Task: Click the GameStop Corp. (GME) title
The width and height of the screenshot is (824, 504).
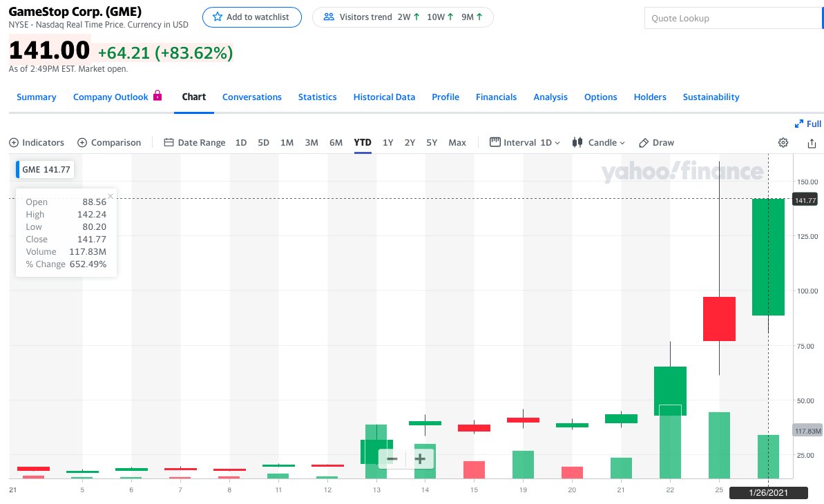Action: [x=75, y=12]
